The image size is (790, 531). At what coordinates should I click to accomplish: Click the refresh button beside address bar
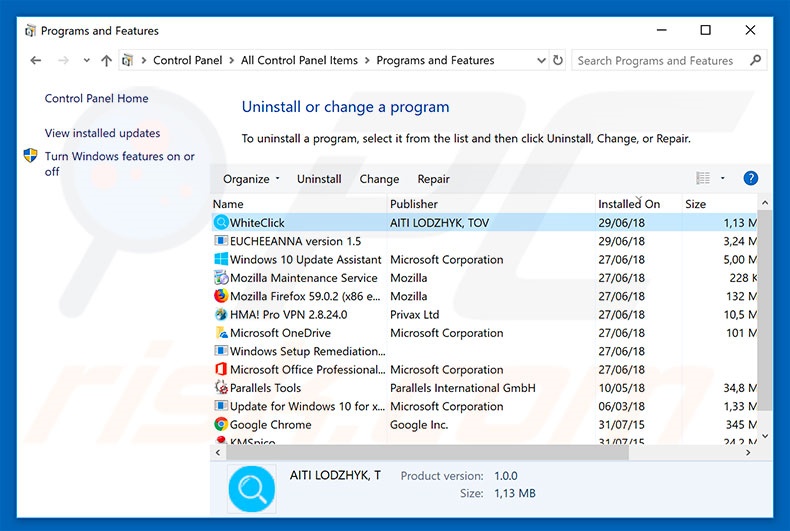pos(558,61)
